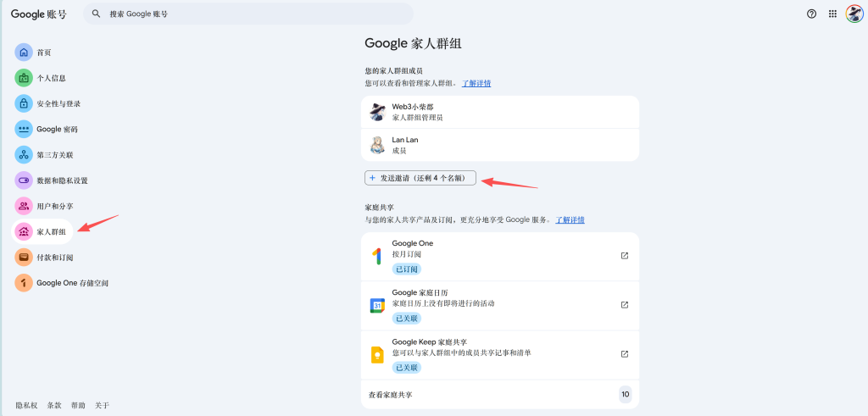868x416 pixels.
Task: Open 查看家庭共享 row
Action: [x=500, y=395]
